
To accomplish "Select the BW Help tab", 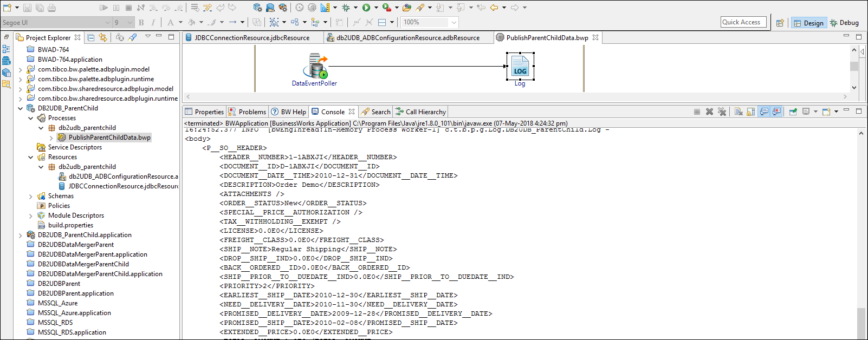I will point(289,112).
